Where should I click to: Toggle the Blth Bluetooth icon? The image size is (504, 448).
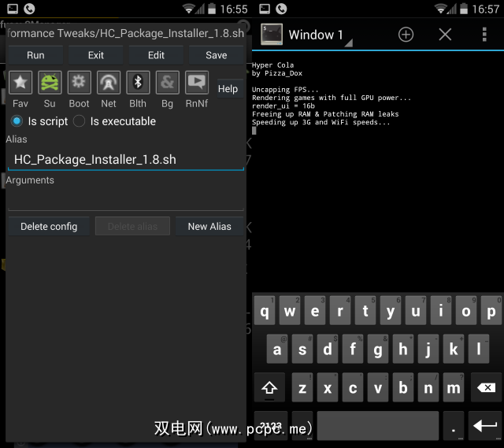point(138,83)
